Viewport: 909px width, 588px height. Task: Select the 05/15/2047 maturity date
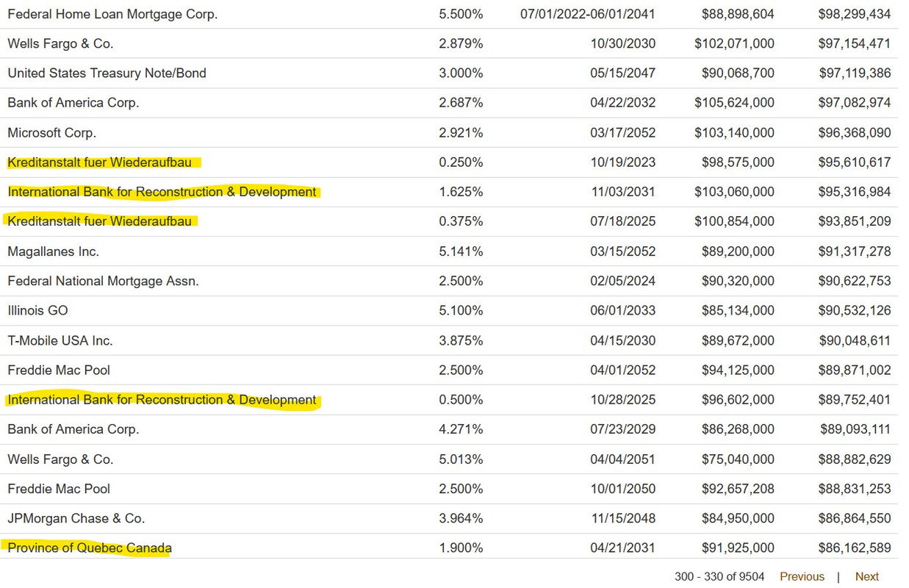coord(623,73)
